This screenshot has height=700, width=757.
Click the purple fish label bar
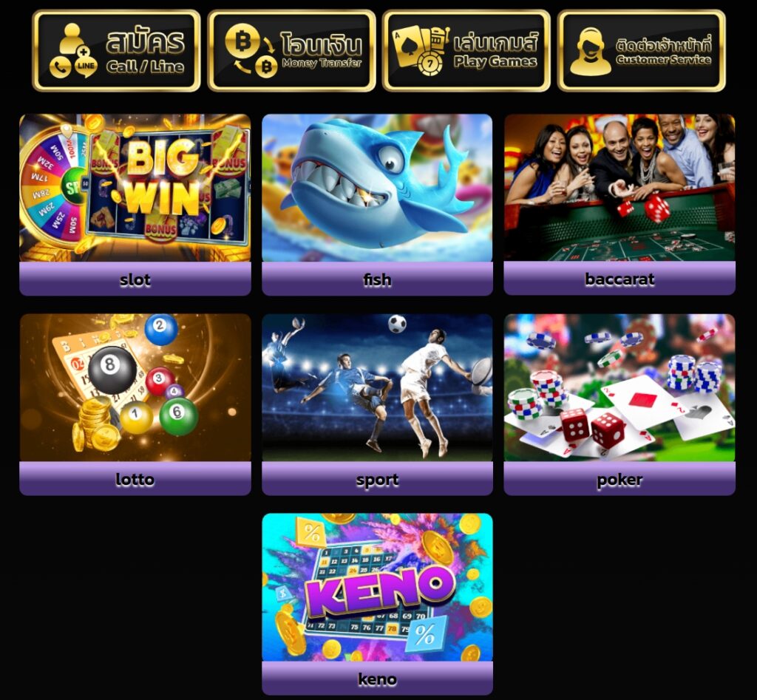[377, 279]
